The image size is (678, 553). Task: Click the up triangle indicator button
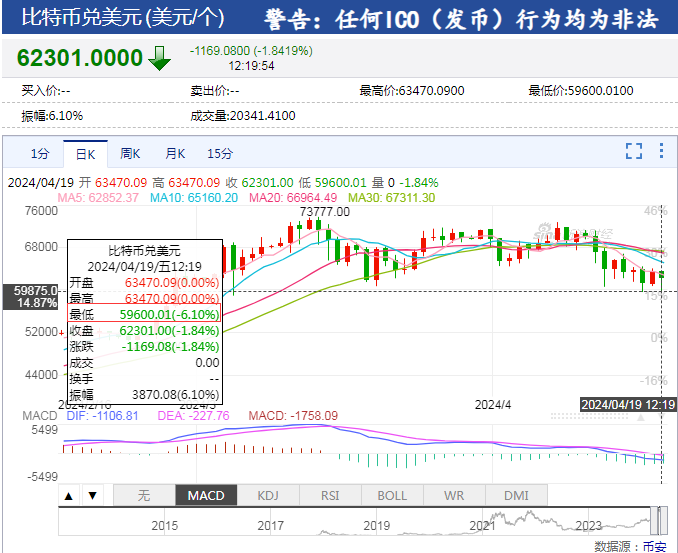pos(68,495)
